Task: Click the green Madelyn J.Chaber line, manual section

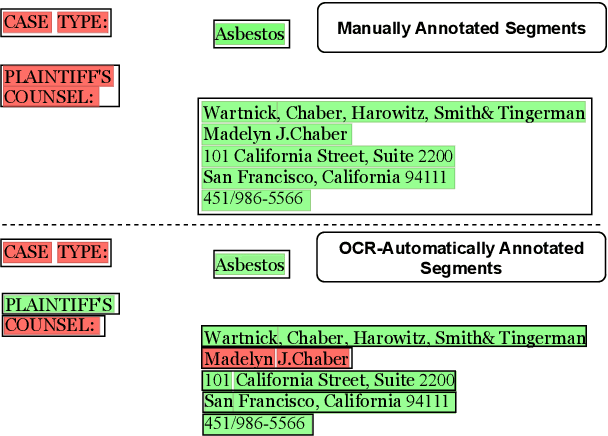Action: click(276, 134)
